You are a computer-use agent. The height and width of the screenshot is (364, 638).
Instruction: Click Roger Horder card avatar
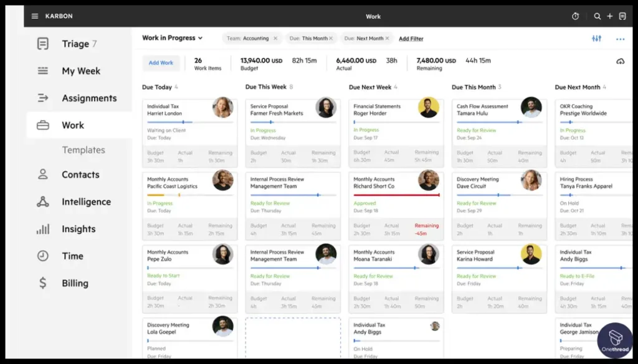click(x=429, y=107)
